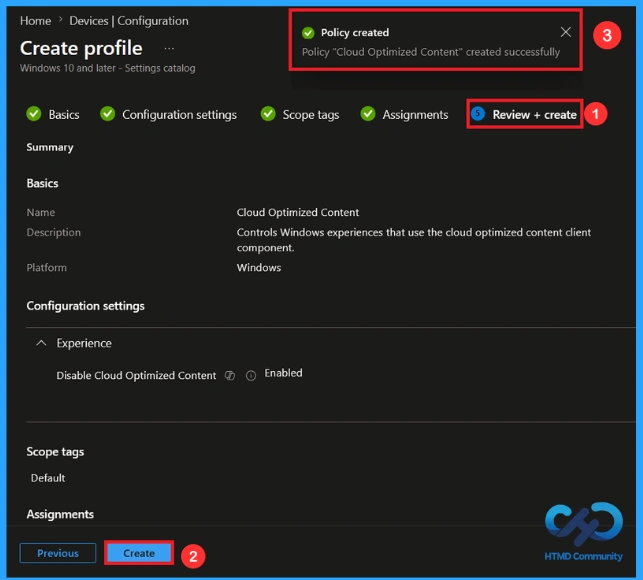Click the Scope tags section heading
Viewport: 643px width, 580px height.
(55, 452)
